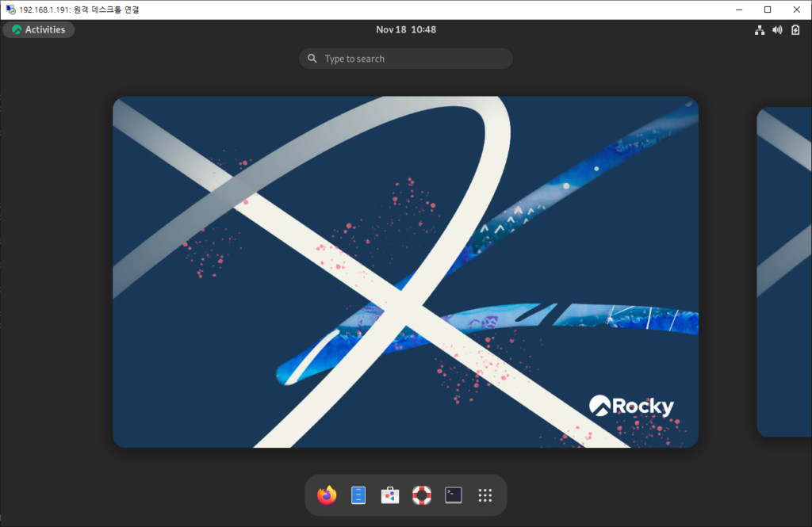Select the Rocky Linux workspace thumbnail
This screenshot has width=812, height=527.
point(406,272)
